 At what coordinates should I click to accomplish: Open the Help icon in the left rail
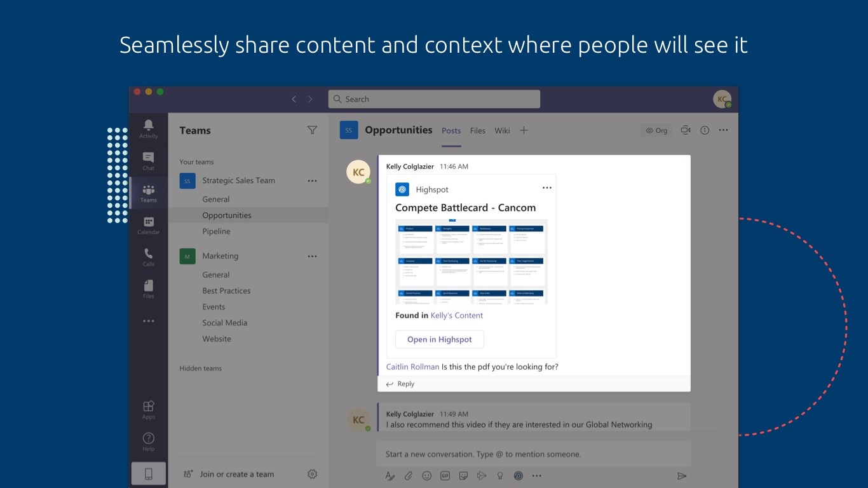(148, 438)
